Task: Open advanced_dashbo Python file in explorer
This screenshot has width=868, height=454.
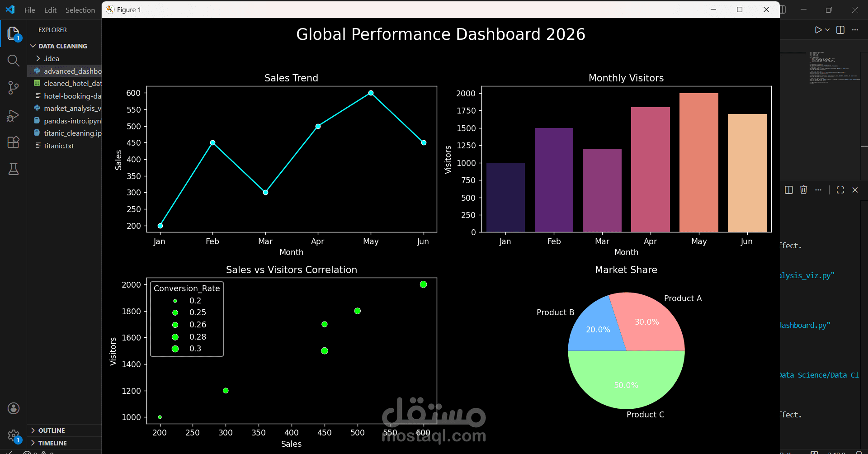Action: click(x=65, y=71)
